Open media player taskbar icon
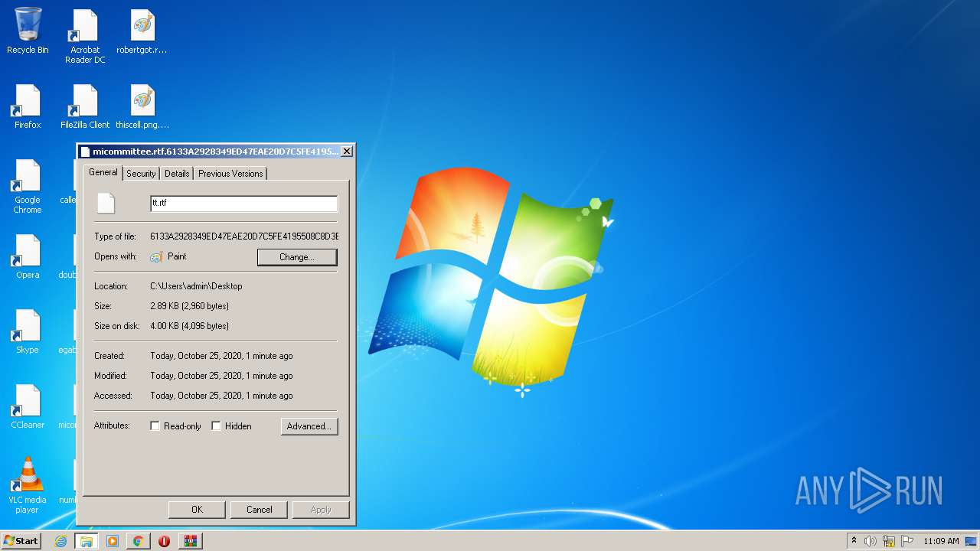 tap(113, 541)
